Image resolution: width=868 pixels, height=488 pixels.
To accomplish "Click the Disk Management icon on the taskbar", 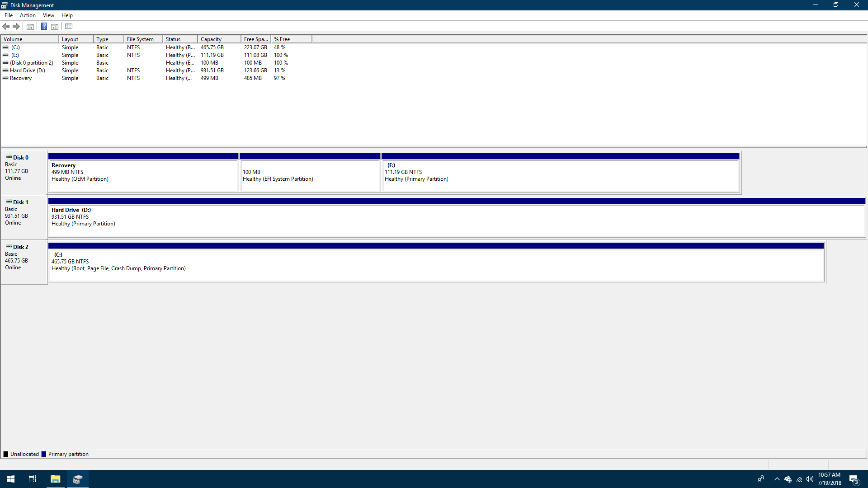I will click(x=78, y=479).
